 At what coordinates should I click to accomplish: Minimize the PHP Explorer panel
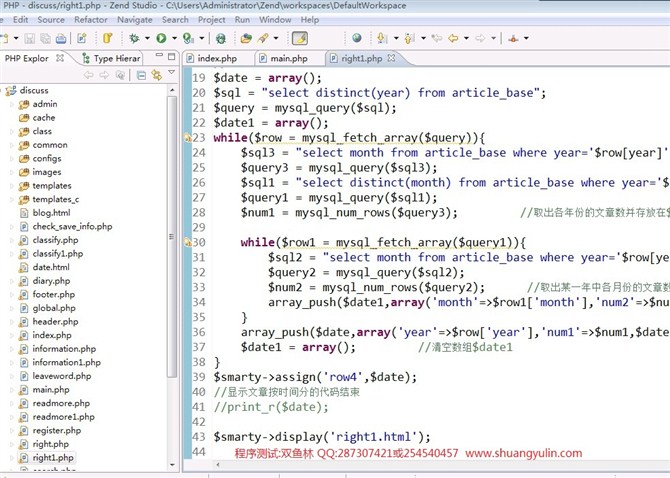pos(159,56)
